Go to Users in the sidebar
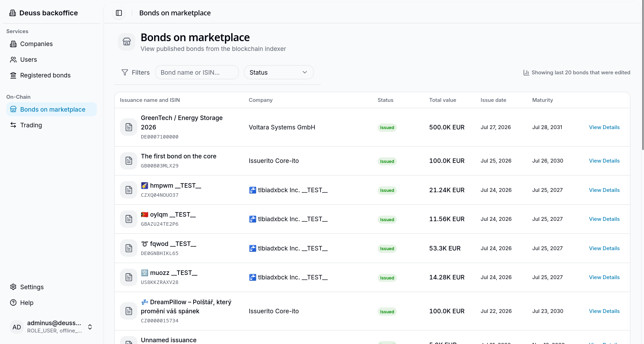The width and height of the screenshot is (644, 344). 52,60
